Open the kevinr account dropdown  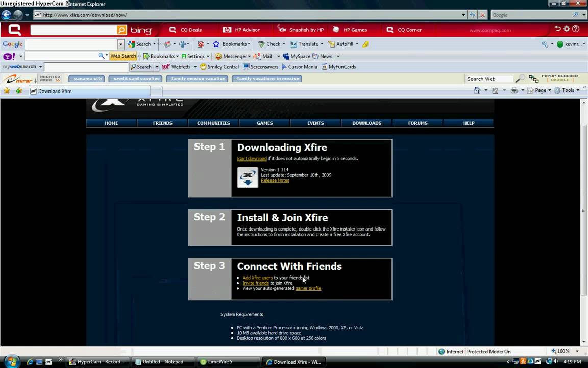click(571, 44)
